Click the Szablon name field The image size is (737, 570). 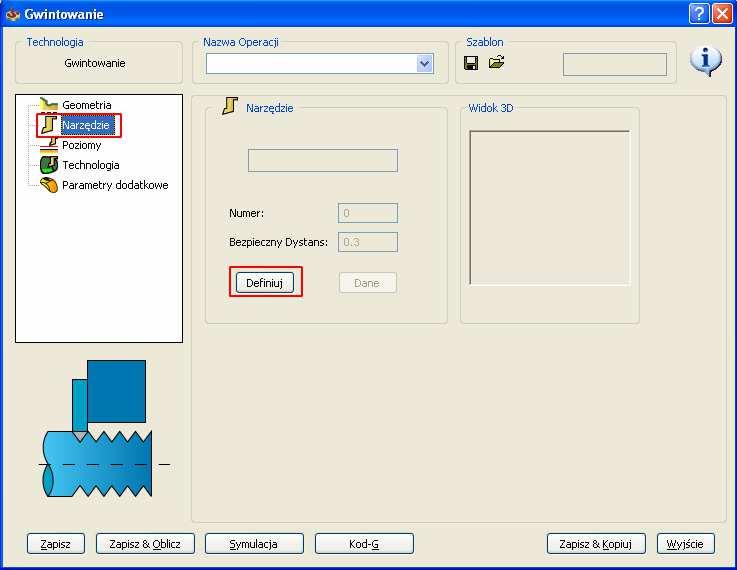pos(615,64)
